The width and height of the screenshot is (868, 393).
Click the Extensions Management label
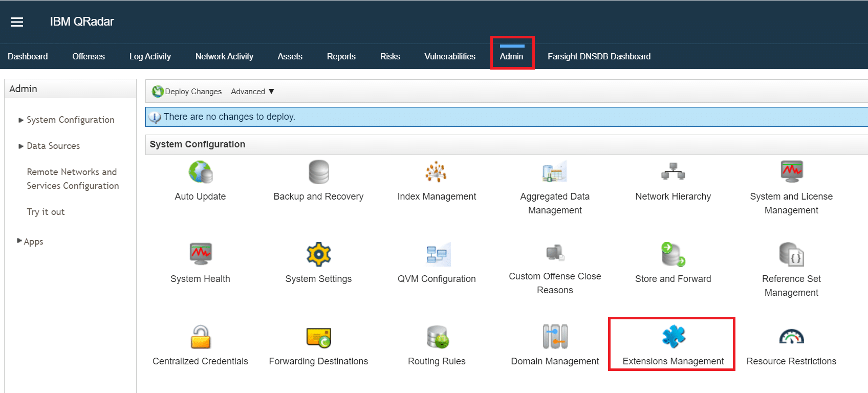pos(673,361)
